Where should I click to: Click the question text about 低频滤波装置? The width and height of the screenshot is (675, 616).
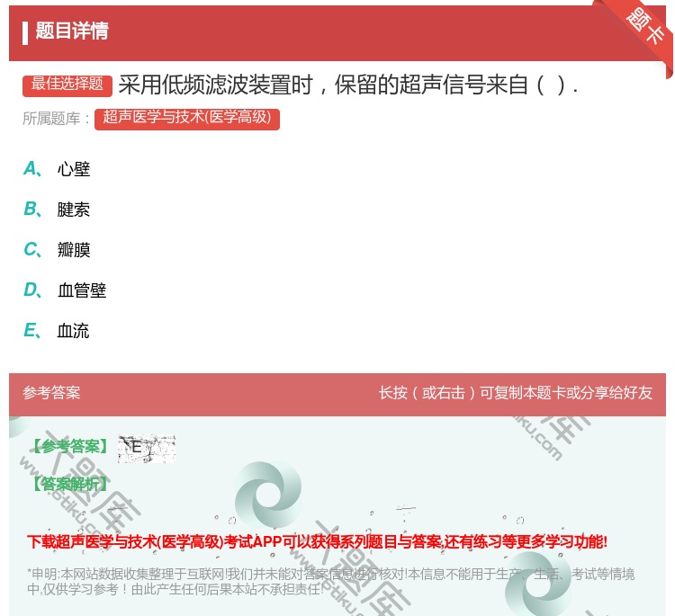tap(347, 85)
